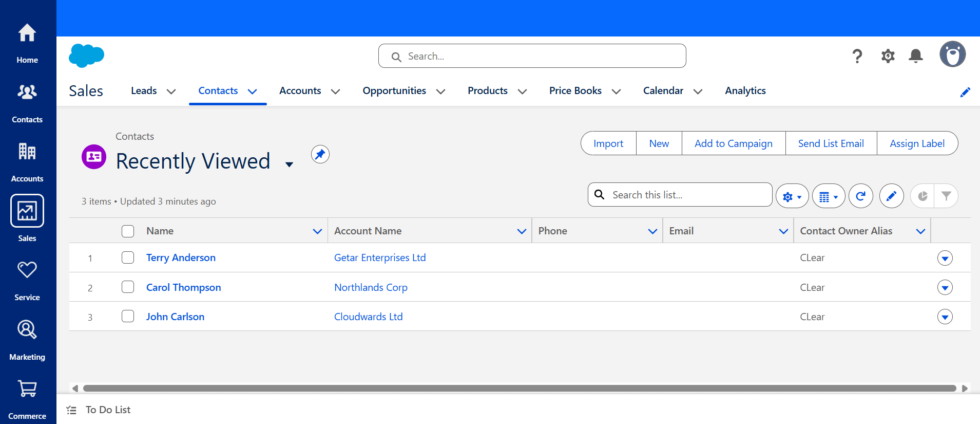Expand the Contacts tab chevron

coord(252,91)
